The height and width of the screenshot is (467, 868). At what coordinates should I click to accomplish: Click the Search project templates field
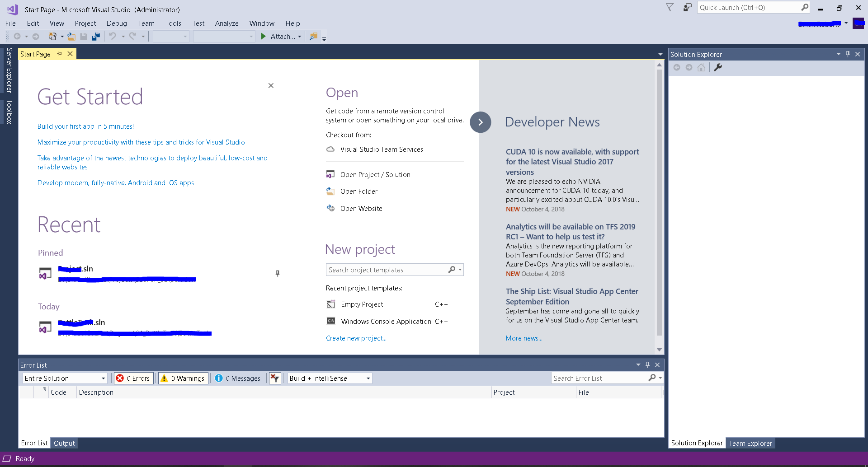coord(387,270)
